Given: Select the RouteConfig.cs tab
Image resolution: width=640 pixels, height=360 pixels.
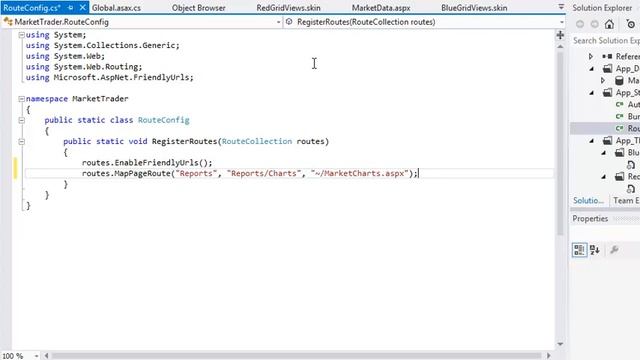Looking at the screenshot, I should (x=32, y=8).
